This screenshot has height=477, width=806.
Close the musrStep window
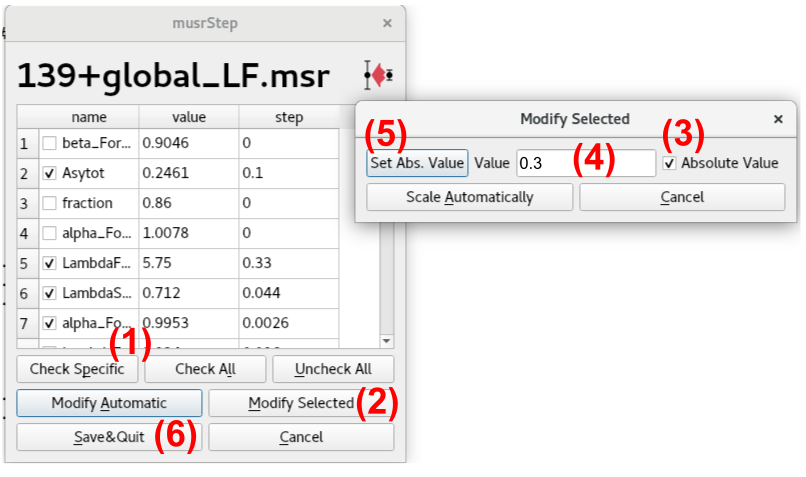(387, 22)
